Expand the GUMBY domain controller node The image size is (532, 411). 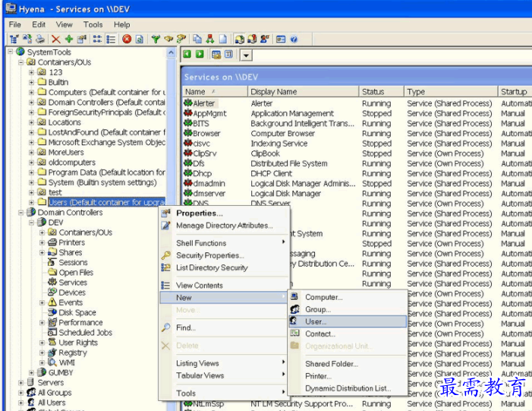pos(32,372)
